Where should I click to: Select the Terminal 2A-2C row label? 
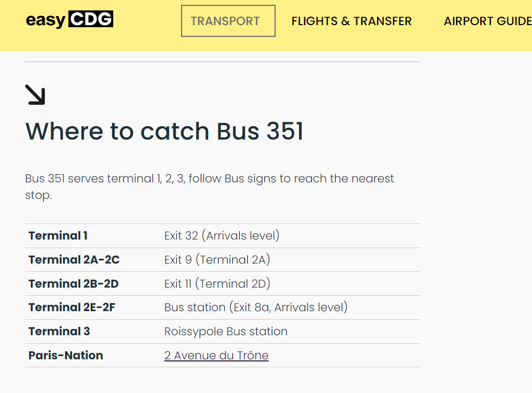click(x=74, y=259)
